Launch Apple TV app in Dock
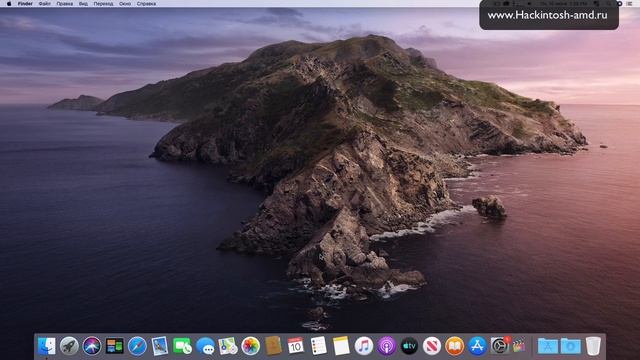The width and height of the screenshot is (640, 360). (x=409, y=346)
